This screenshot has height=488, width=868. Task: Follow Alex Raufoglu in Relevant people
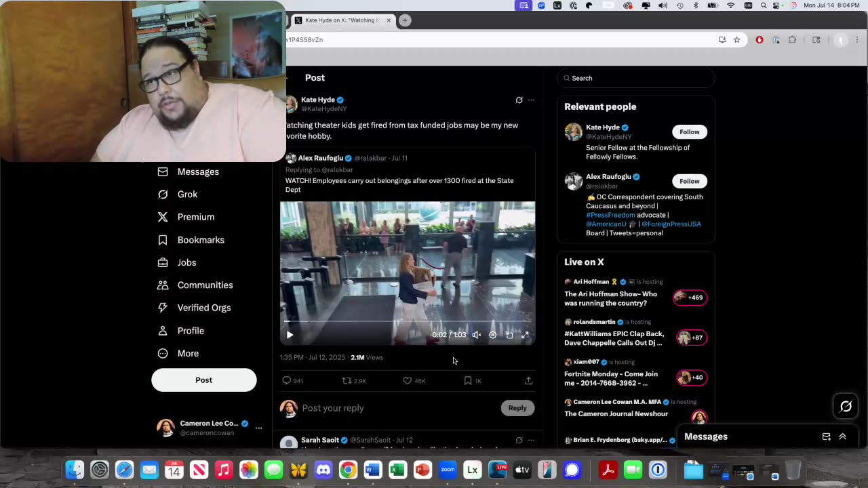[690, 181]
